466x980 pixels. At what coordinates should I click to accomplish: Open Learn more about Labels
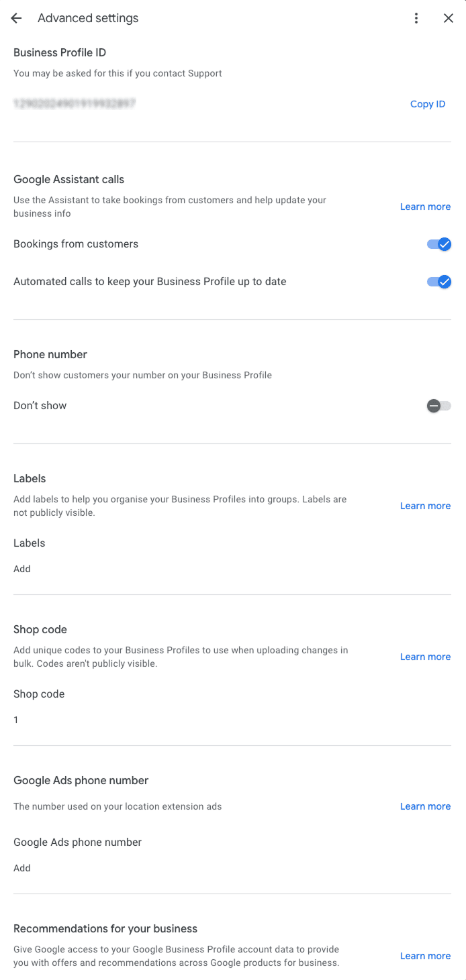[x=425, y=506]
